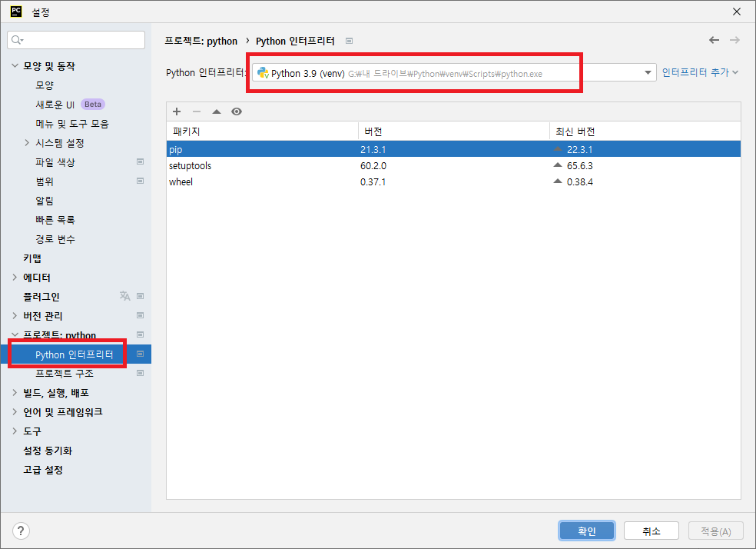The width and height of the screenshot is (756, 549).
Task: Expand the 도구 section
Action: click(15, 431)
